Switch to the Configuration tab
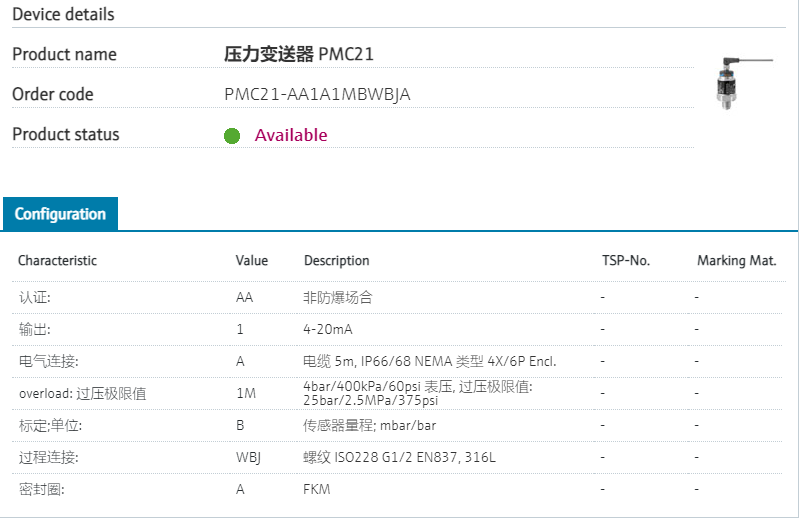Viewport: 799px width, 519px height. click(60, 214)
